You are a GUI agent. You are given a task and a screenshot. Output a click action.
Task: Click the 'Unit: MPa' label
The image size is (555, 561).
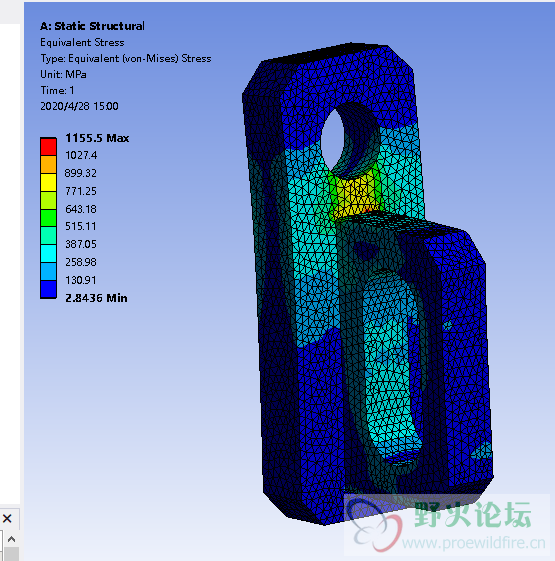point(63,74)
